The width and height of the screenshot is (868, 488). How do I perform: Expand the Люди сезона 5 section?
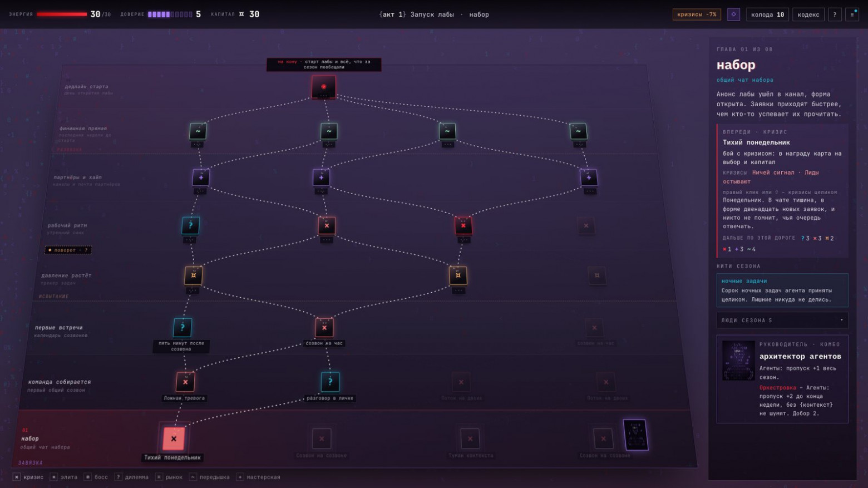[x=782, y=321]
